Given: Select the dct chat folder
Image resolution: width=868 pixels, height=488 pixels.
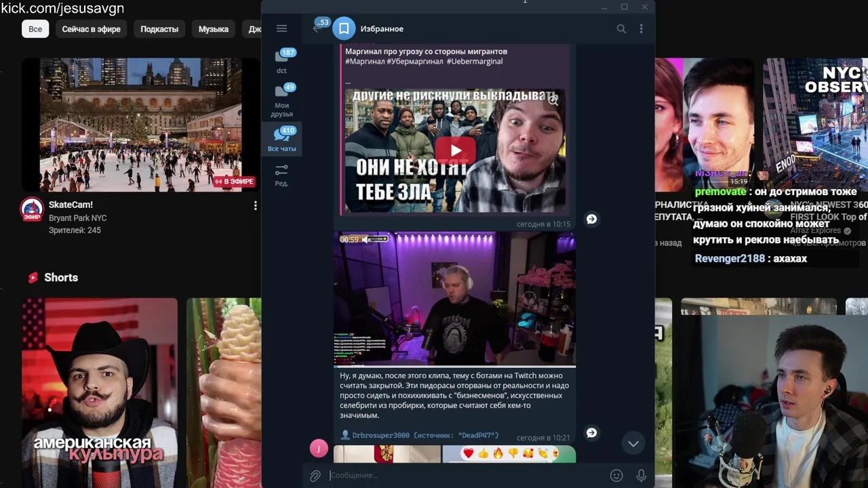Looking at the screenshot, I should [x=281, y=61].
